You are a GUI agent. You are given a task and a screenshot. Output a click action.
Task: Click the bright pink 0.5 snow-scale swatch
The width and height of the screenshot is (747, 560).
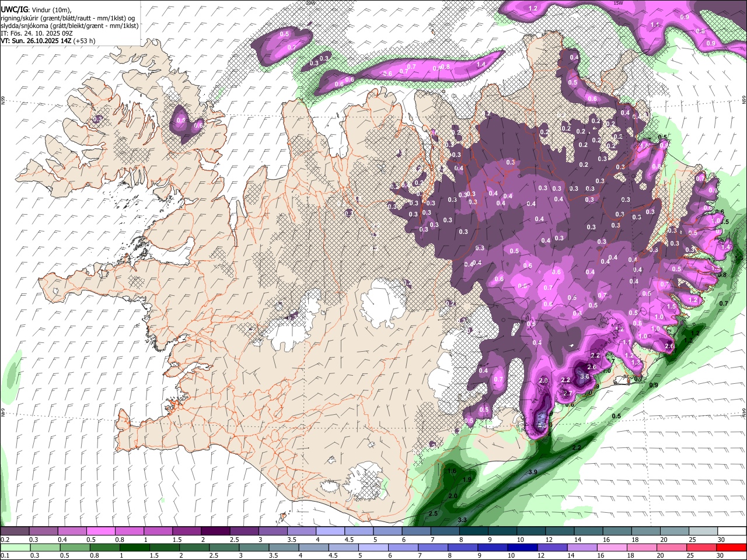100,531
